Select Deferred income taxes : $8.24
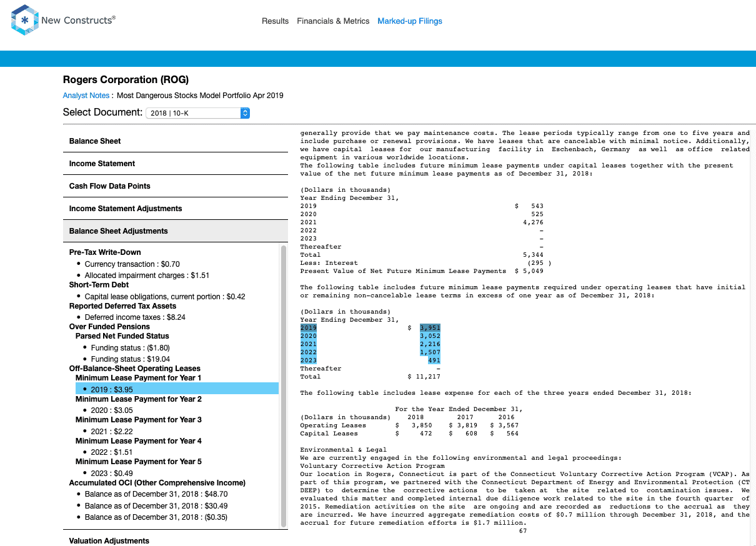The width and height of the screenshot is (756, 546). coord(135,317)
